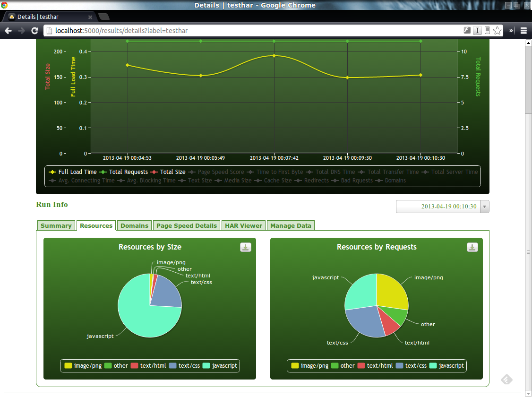
Task: Toggle image/png in the Resources by Size legend
Action: coord(83,366)
